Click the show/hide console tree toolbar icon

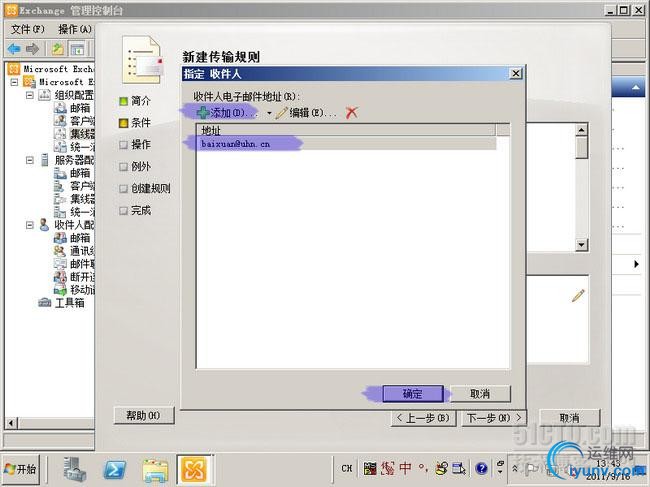(x=77, y=49)
